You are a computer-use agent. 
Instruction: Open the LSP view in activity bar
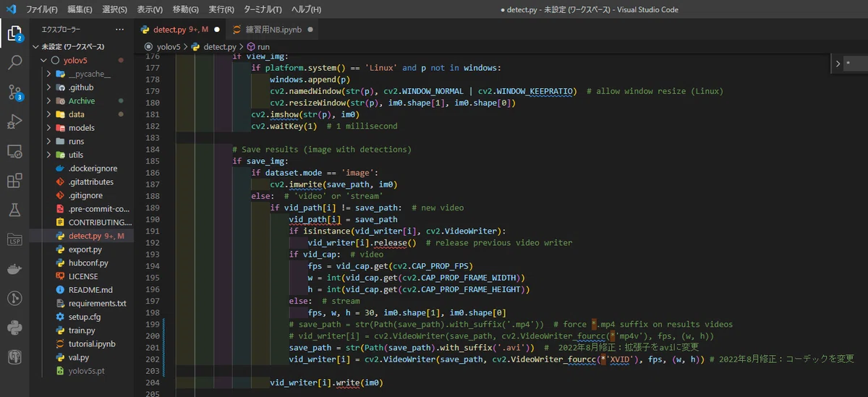(x=14, y=239)
